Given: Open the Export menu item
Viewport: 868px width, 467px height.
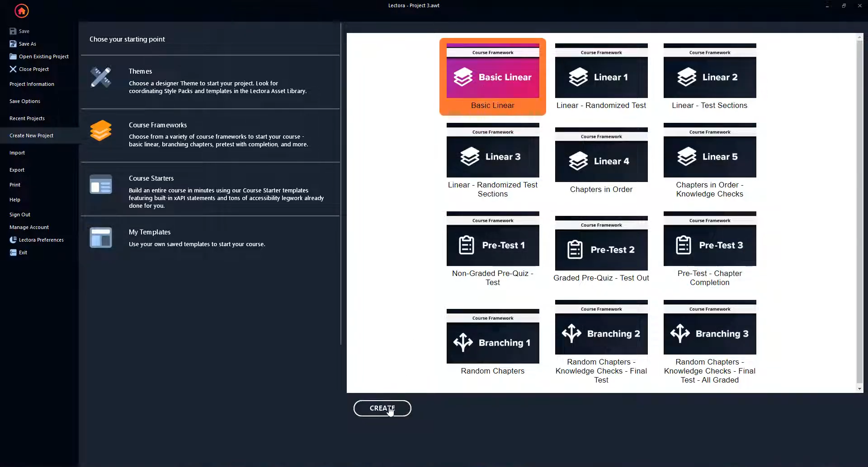Looking at the screenshot, I should point(17,170).
